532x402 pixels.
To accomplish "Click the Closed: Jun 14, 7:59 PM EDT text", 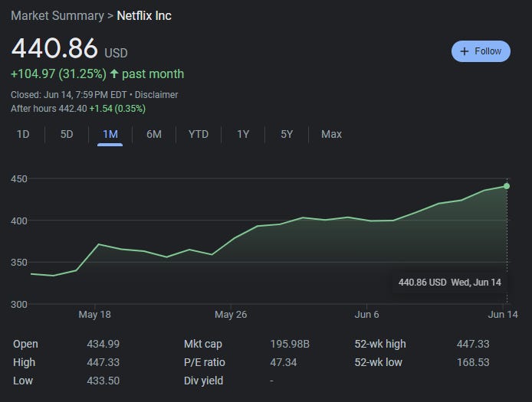I will [x=69, y=95].
